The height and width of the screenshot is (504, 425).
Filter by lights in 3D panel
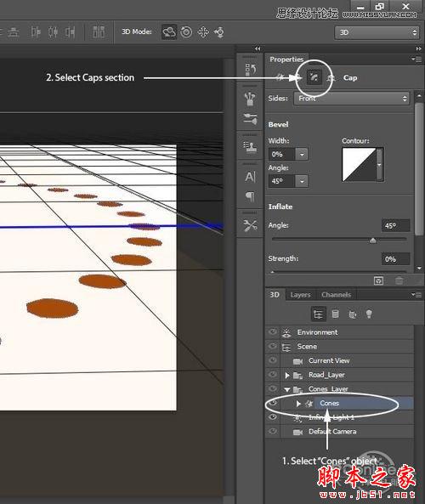click(369, 314)
